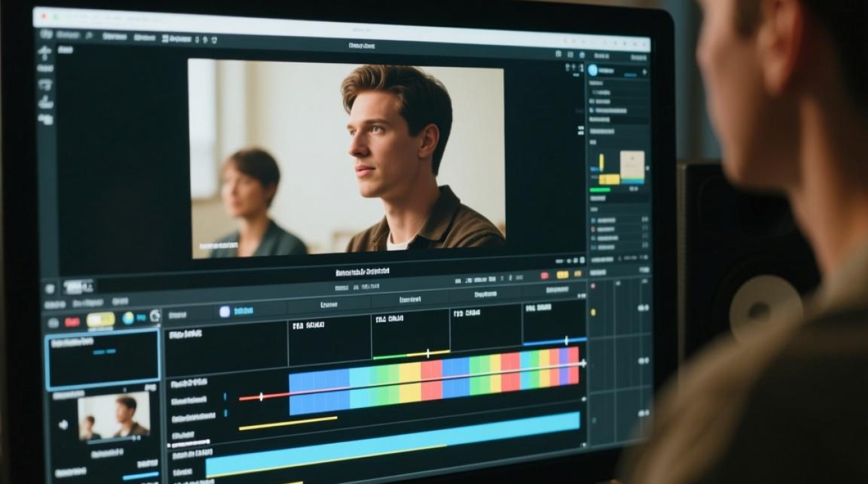Expand the right panel header arrow
The width and height of the screenshot is (868, 484).
click(643, 72)
